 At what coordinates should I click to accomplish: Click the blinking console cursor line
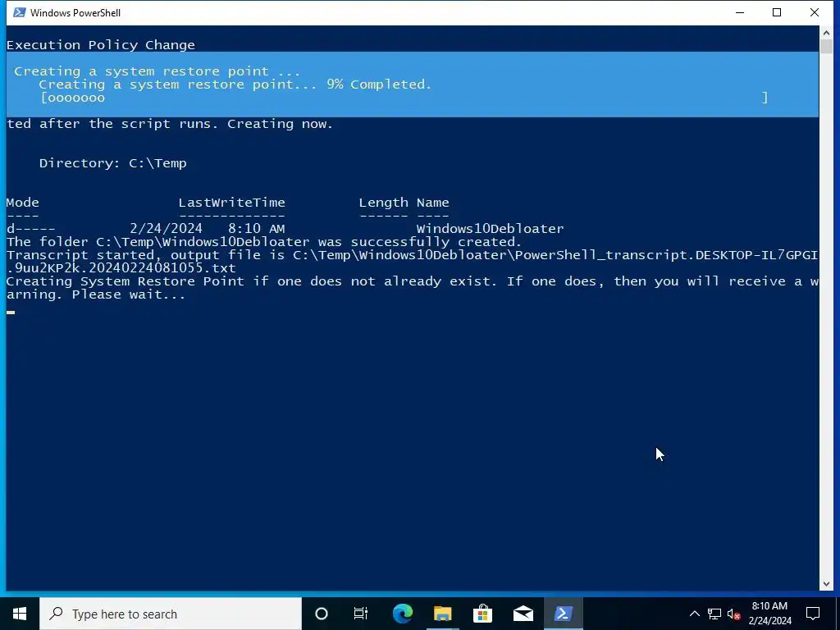click(11, 313)
